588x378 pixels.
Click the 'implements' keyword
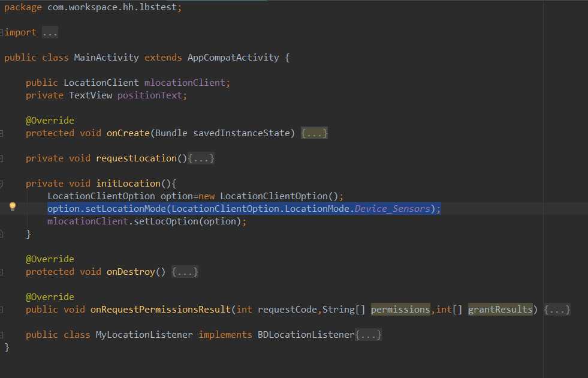tap(225, 335)
